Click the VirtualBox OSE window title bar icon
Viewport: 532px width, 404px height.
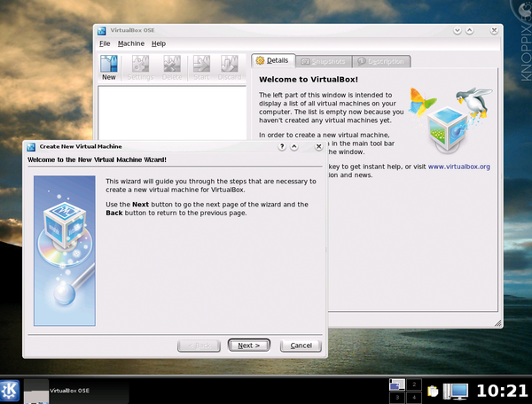[102, 31]
